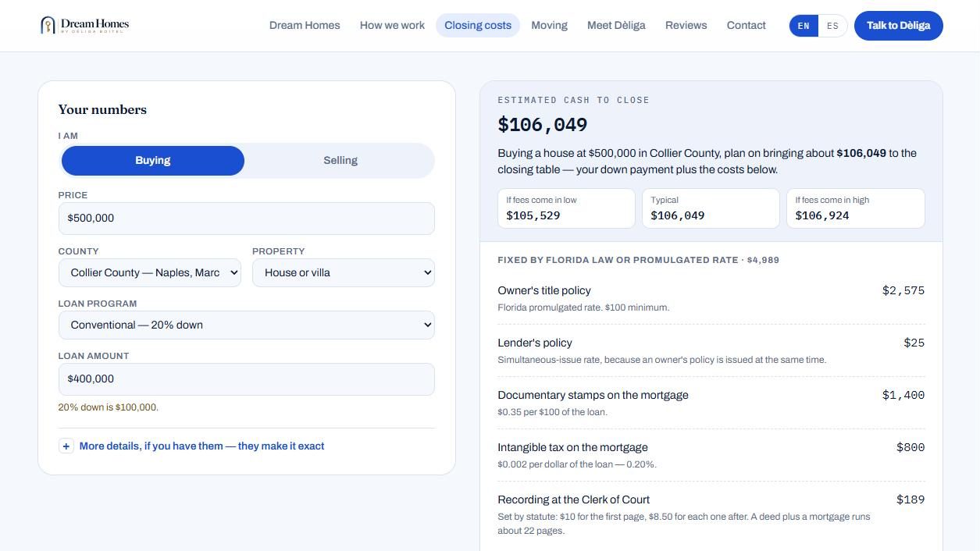This screenshot has width=980, height=551.
Task: Open the Closing costs nav item
Action: [x=478, y=26]
